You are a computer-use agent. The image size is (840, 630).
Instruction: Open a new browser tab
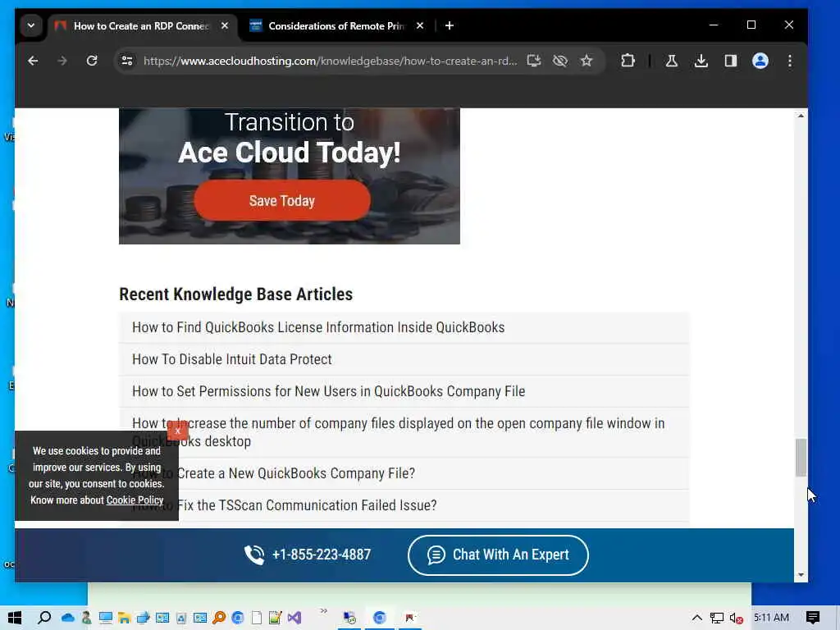(450, 25)
